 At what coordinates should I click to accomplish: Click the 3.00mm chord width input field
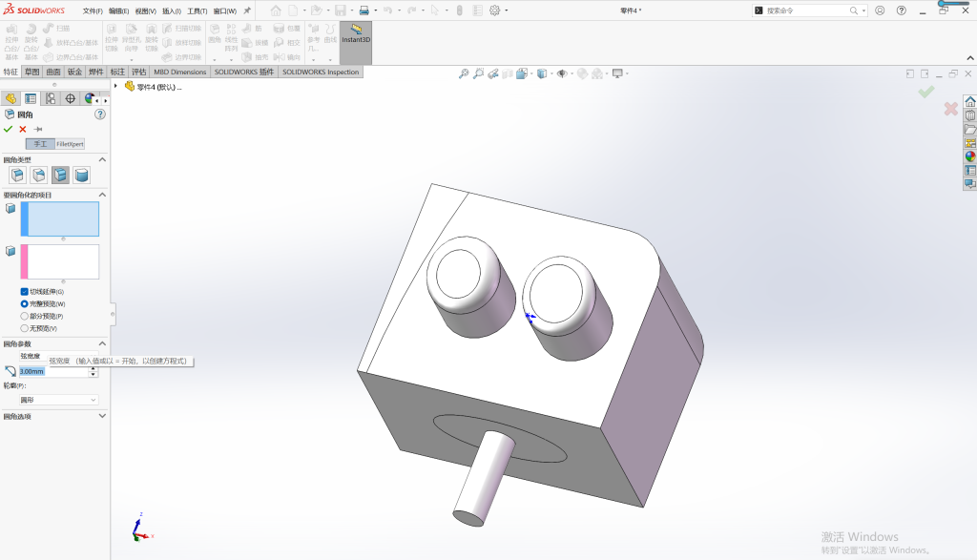[x=53, y=371]
